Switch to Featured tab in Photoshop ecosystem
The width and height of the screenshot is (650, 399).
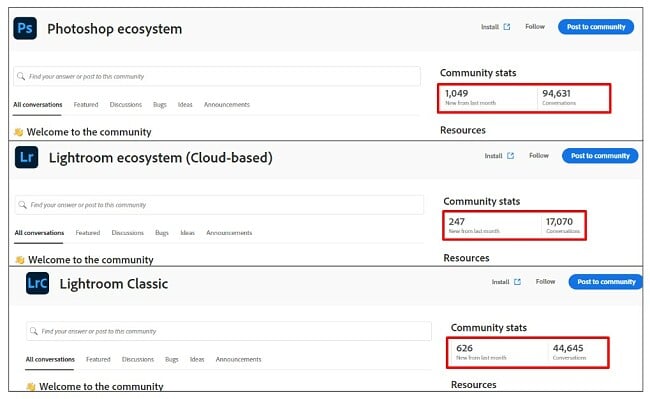(x=86, y=104)
